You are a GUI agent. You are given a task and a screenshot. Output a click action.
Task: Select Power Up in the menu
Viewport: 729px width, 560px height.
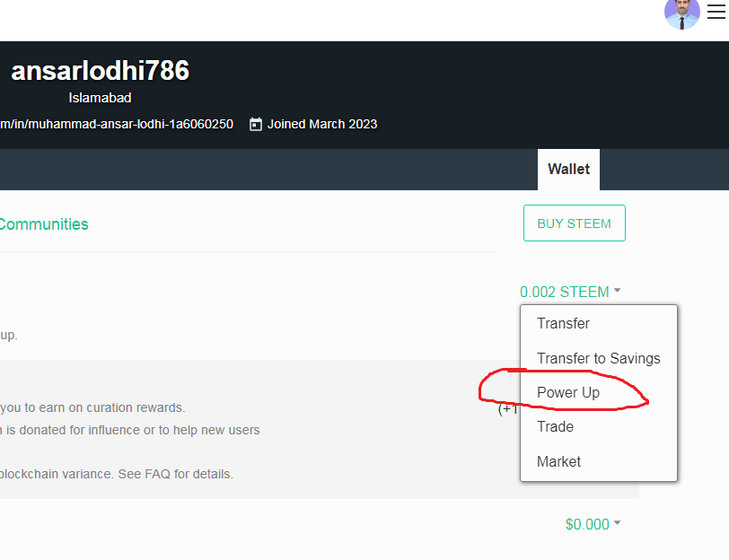568,393
